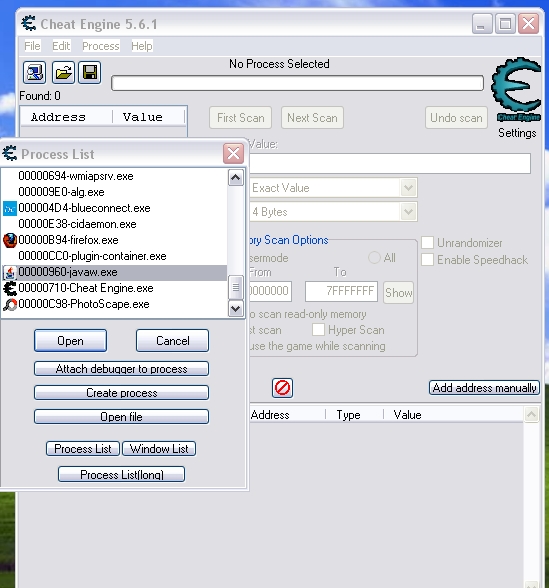Click the Next Scan button
549x588 pixels.
(x=312, y=118)
